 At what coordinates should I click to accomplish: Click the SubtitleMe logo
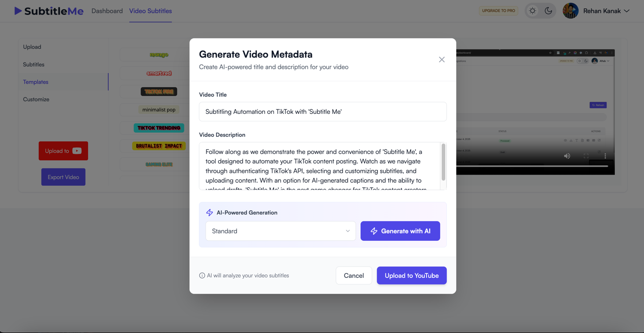(x=49, y=11)
